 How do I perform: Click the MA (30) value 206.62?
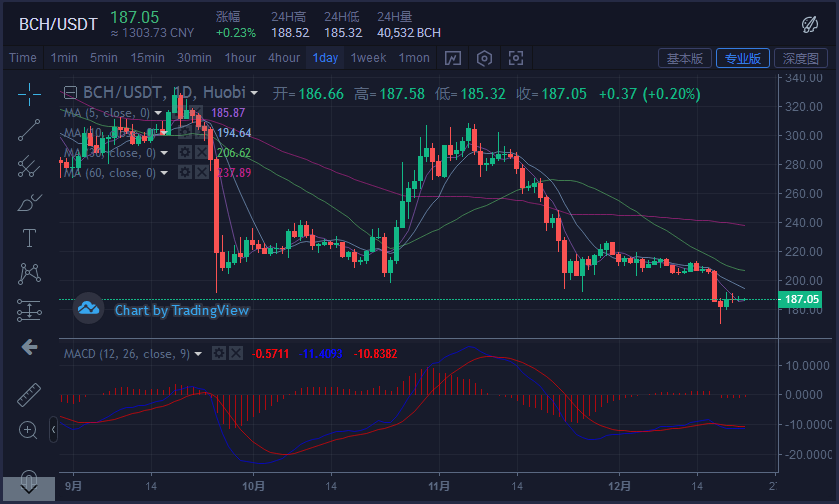(x=234, y=152)
